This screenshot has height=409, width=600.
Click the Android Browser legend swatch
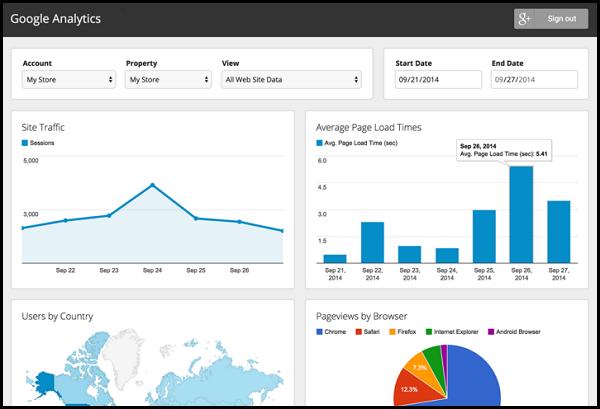491,332
